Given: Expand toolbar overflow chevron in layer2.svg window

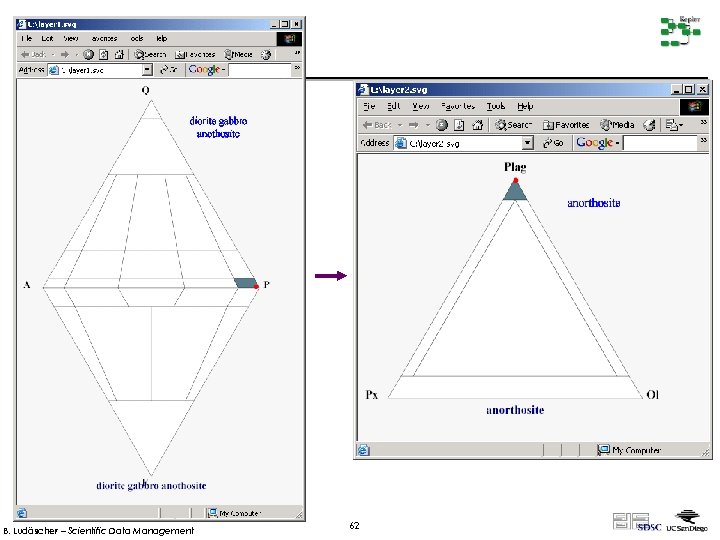Looking at the screenshot, I should pyautogui.click(x=703, y=122).
